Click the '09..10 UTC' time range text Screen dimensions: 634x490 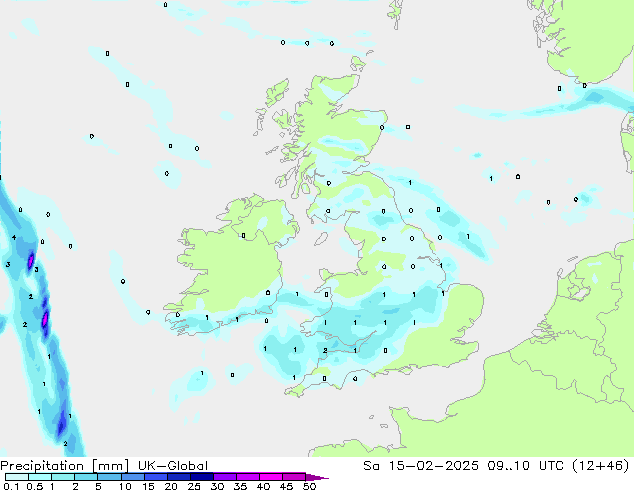point(526,466)
